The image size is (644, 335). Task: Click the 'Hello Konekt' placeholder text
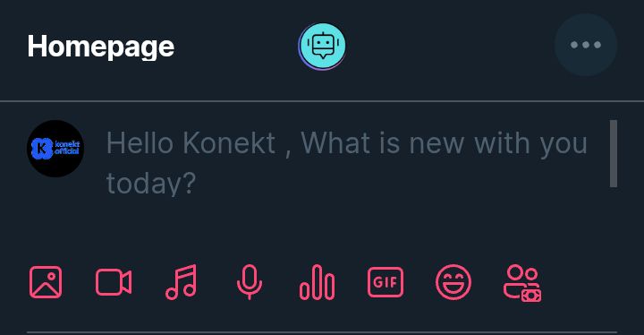191,143
